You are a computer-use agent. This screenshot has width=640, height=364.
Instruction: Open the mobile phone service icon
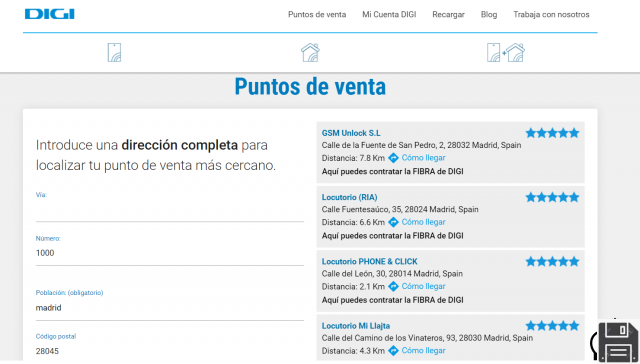pyautogui.click(x=114, y=53)
